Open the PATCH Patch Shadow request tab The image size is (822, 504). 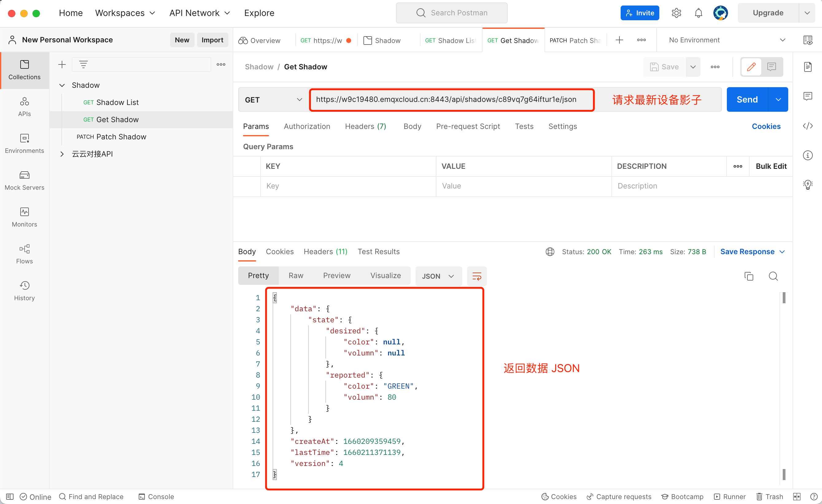tap(575, 40)
